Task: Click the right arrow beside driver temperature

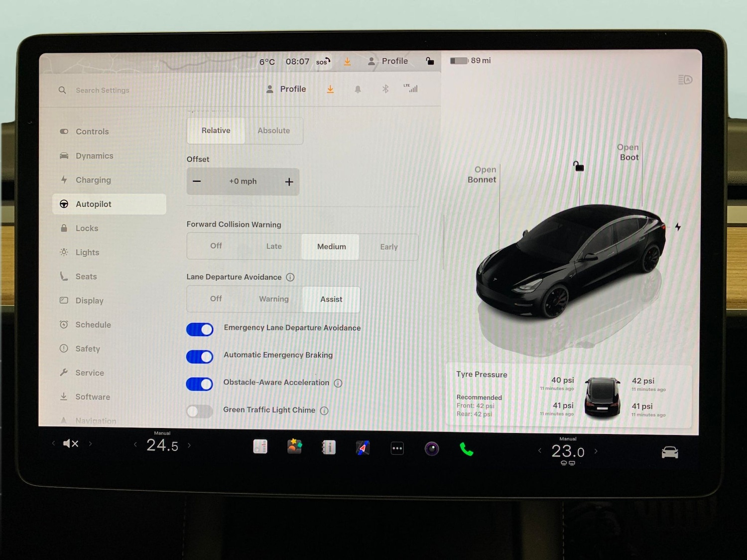Action: [x=189, y=445]
